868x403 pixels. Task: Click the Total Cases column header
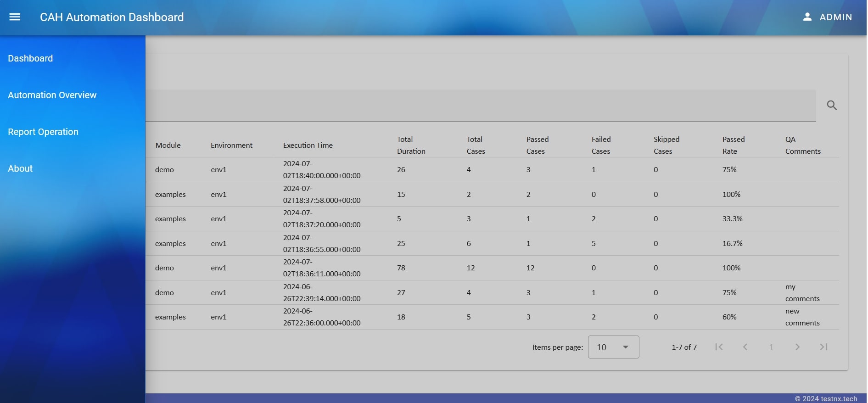pyautogui.click(x=476, y=145)
